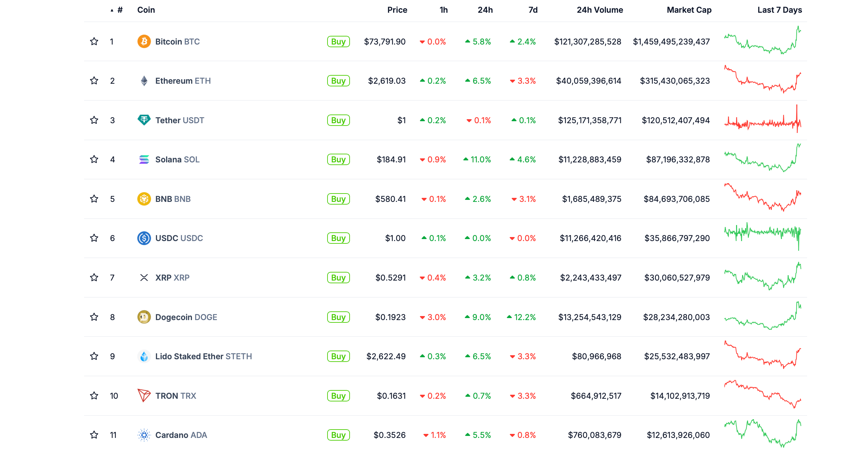
Task: Open the Solana SOL coin page
Action: pyautogui.click(x=177, y=160)
